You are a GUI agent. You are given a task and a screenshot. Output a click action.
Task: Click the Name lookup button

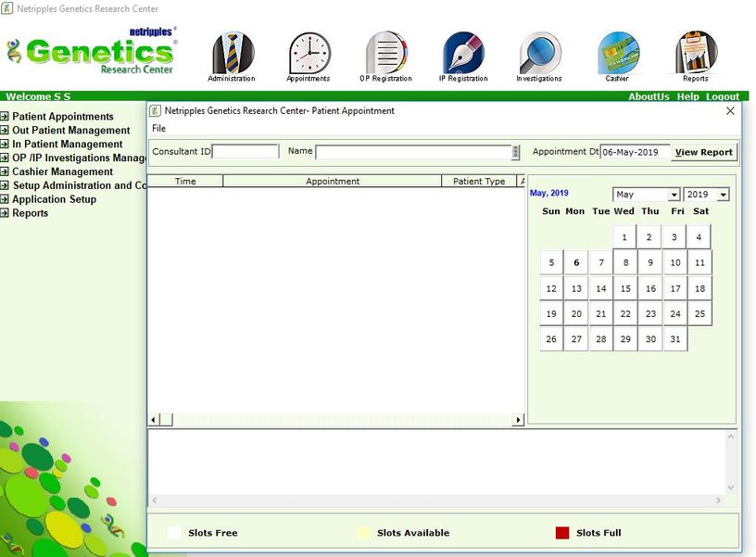515,152
